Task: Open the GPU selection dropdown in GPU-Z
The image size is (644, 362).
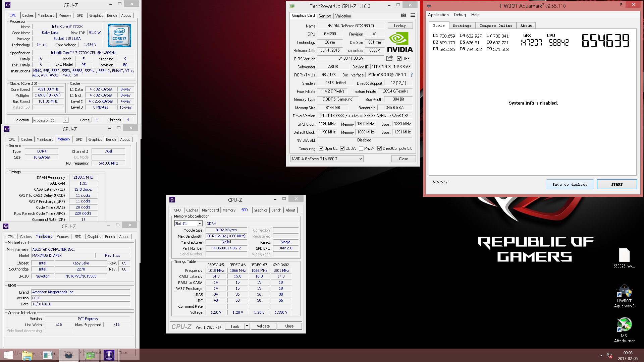Action: pos(327,159)
